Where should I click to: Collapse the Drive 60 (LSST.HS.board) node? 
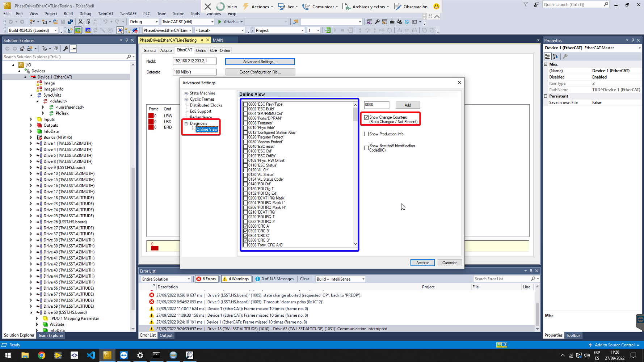[x=31, y=312]
